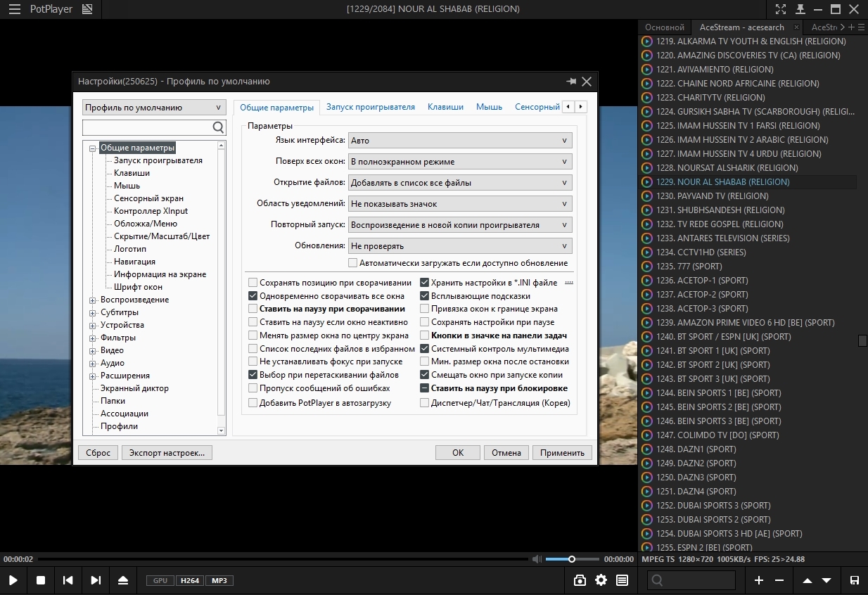Remove playlist item with minus icon
Image resolution: width=868 pixels, height=595 pixels.
coord(779,580)
